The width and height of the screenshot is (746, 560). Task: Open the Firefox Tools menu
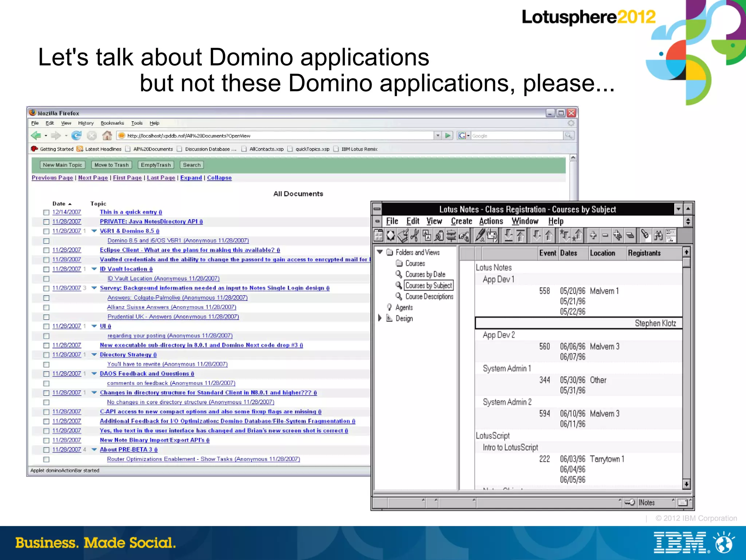(137, 123)
